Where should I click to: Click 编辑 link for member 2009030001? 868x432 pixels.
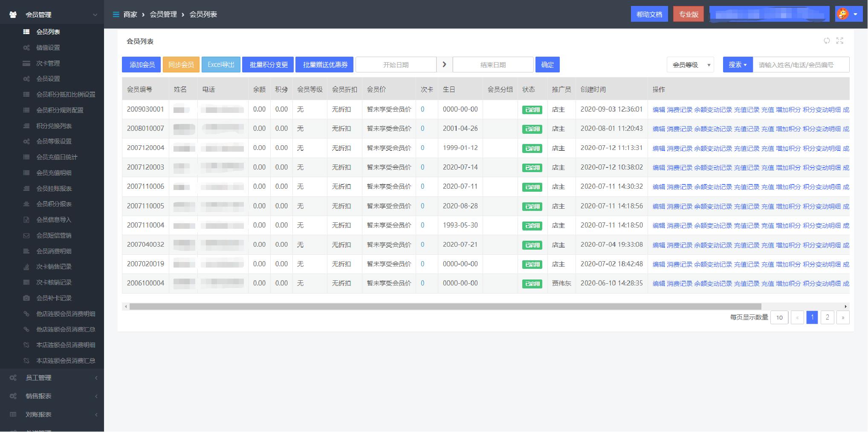(658, 110)
